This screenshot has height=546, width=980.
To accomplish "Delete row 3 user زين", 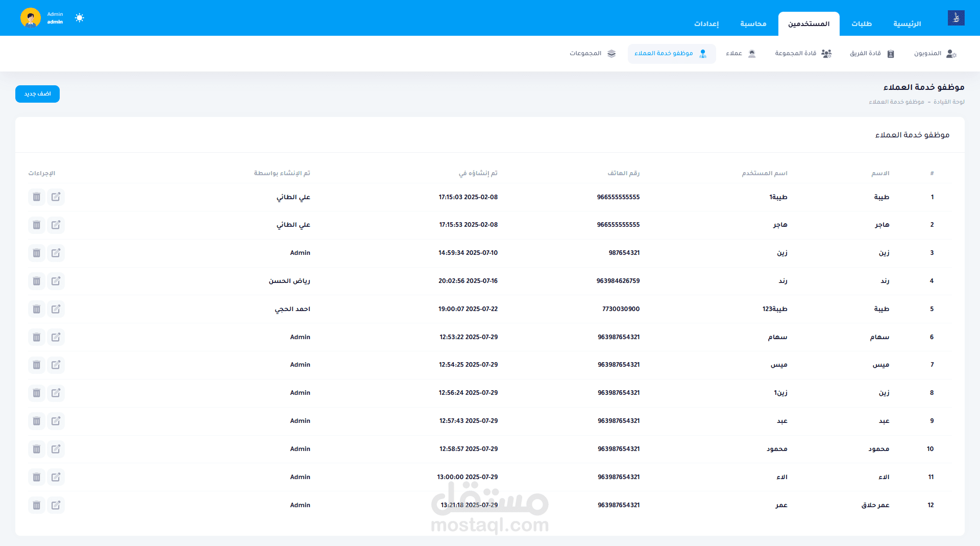I will click(36, 253).
